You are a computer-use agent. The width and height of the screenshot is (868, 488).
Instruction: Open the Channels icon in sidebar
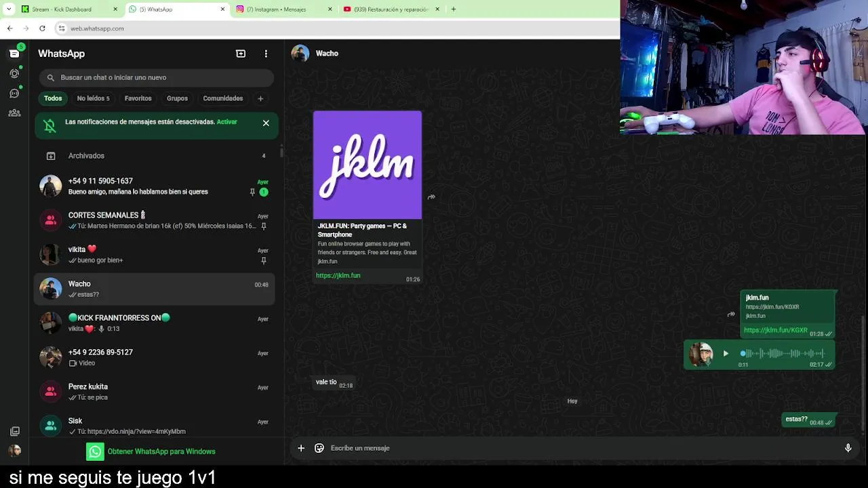coord(14,93)
